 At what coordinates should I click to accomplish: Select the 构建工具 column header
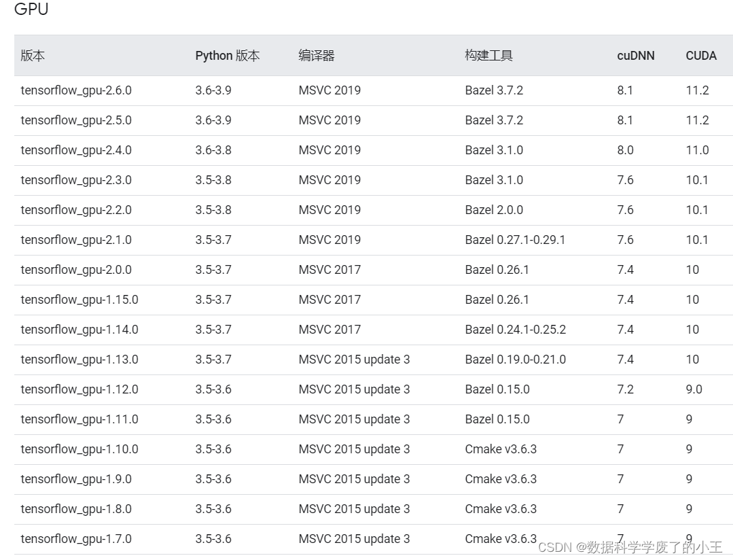click(x=488, y=56)
